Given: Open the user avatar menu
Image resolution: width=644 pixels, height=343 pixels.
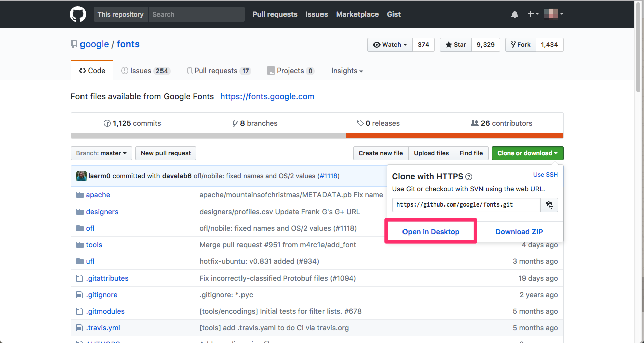Looking at the screenshot, I should pyautogui.click(x=554, y=14).
